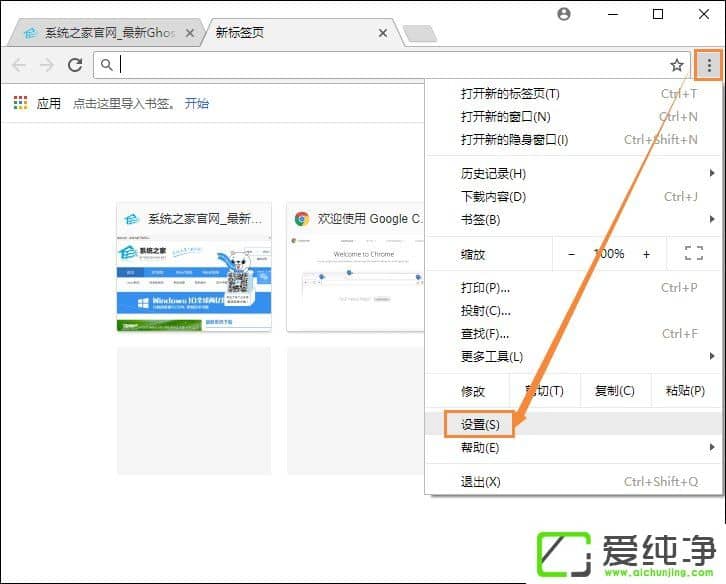Expand the 帮助(E) submenu
Screen dimensions: 726x584
pos(574,447)
